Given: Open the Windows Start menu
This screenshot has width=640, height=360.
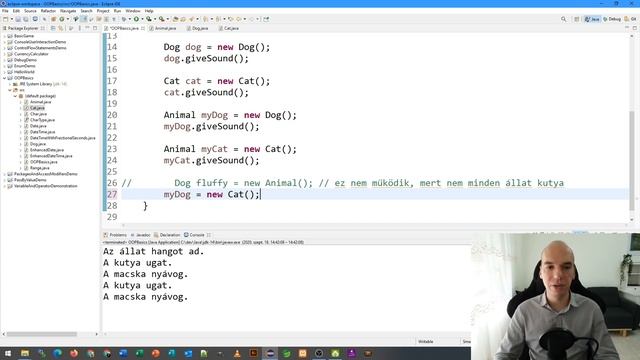Looking at the screenshot, I should (x=8, y=353).
